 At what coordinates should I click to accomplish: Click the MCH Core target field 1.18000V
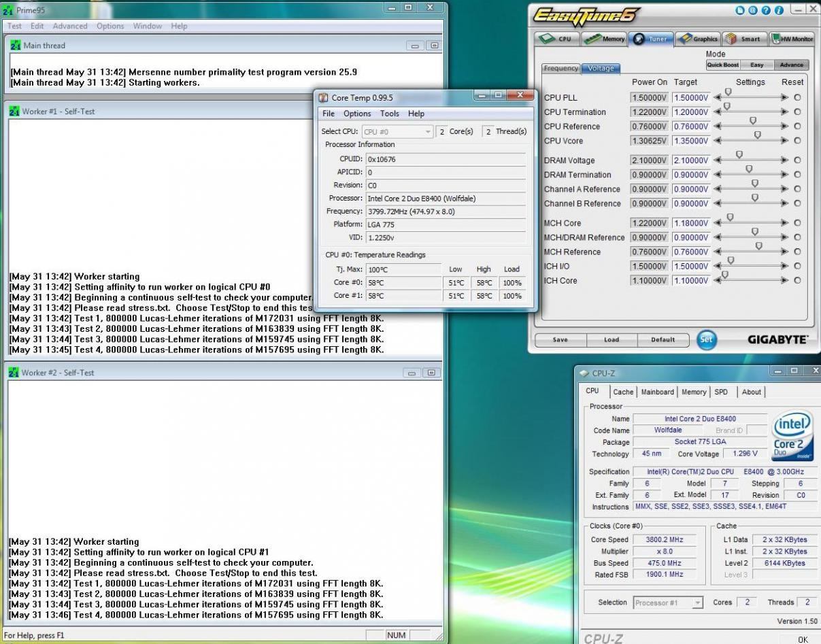click(x=691, y=223)
